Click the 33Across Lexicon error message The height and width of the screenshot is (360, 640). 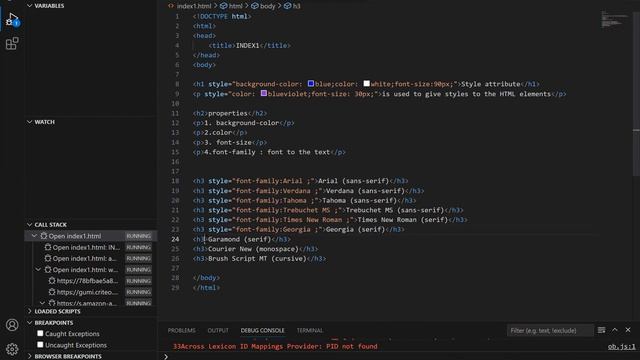[275, 347]
